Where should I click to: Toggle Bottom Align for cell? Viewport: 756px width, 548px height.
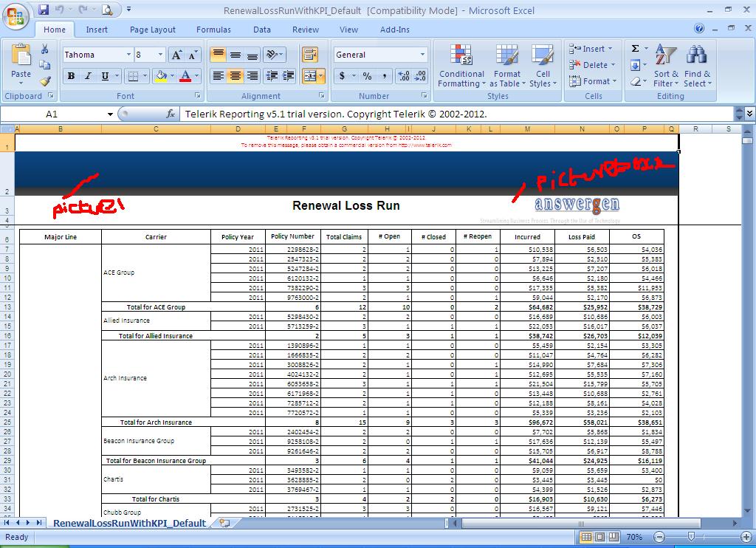252,55
